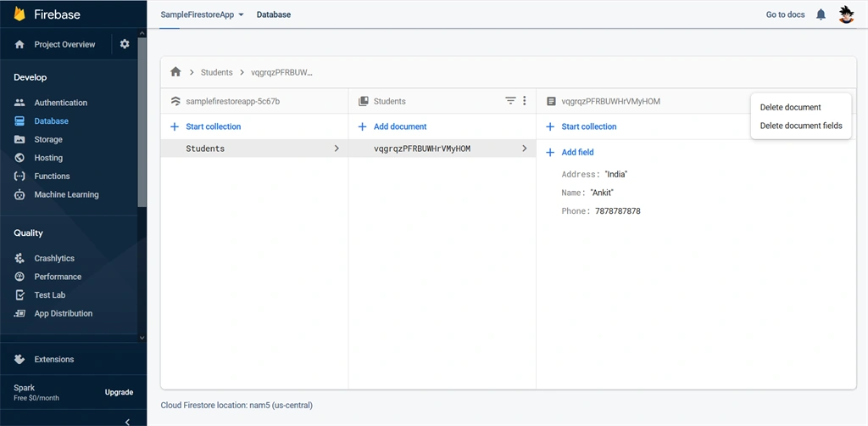Open filter icon in Students column
Viewport: 868px width, 426px height.
coord(510,101)
